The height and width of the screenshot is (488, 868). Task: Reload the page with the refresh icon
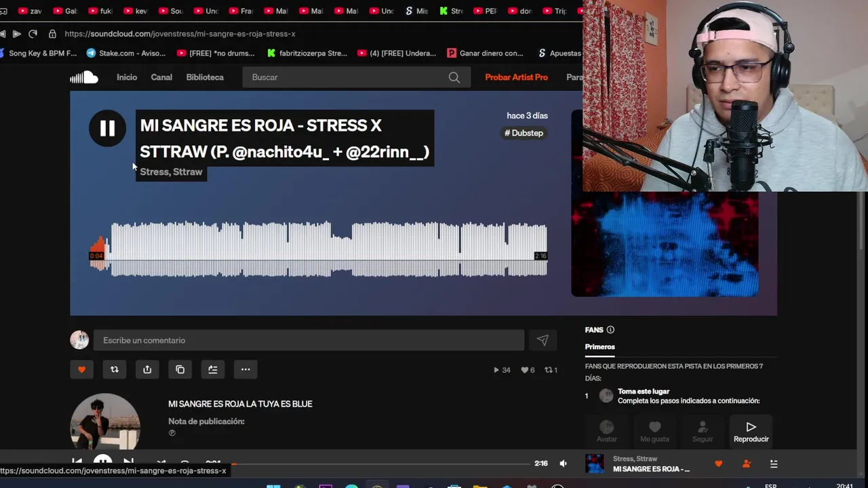click(x=33, y=34)
